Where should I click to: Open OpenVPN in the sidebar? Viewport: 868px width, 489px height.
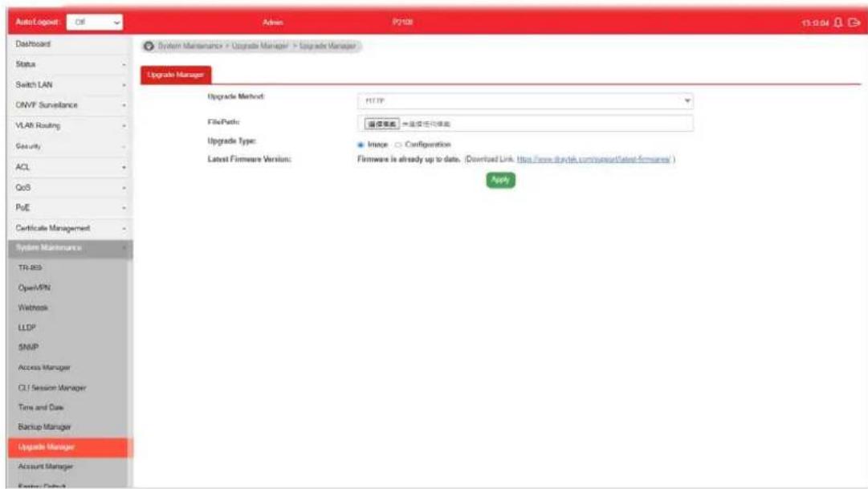click(71, 287)
